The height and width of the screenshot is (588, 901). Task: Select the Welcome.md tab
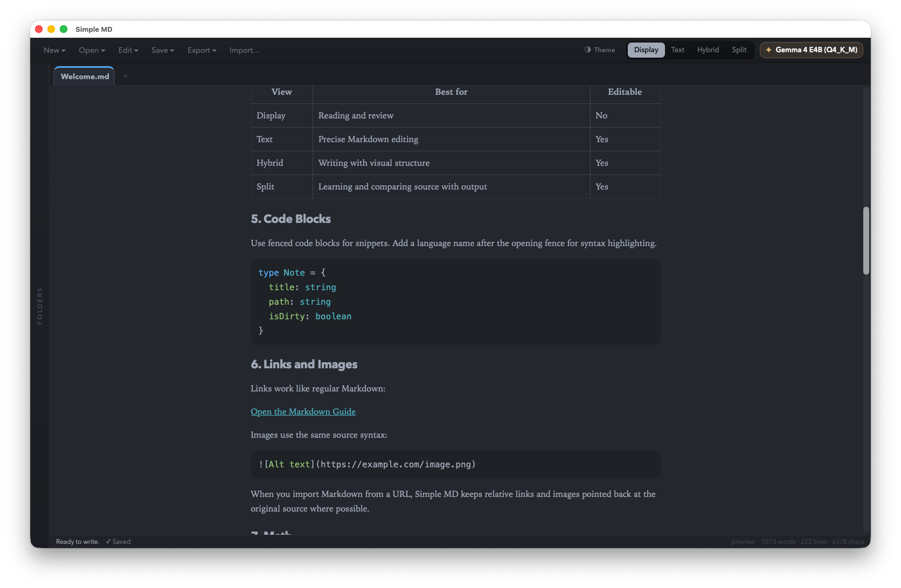coord(85,76)
